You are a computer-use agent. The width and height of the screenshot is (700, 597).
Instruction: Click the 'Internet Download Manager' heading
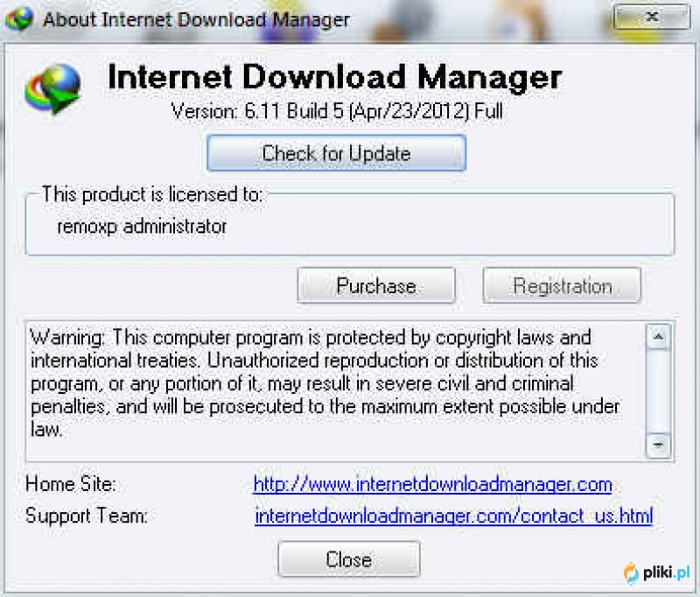pos(335,77)
